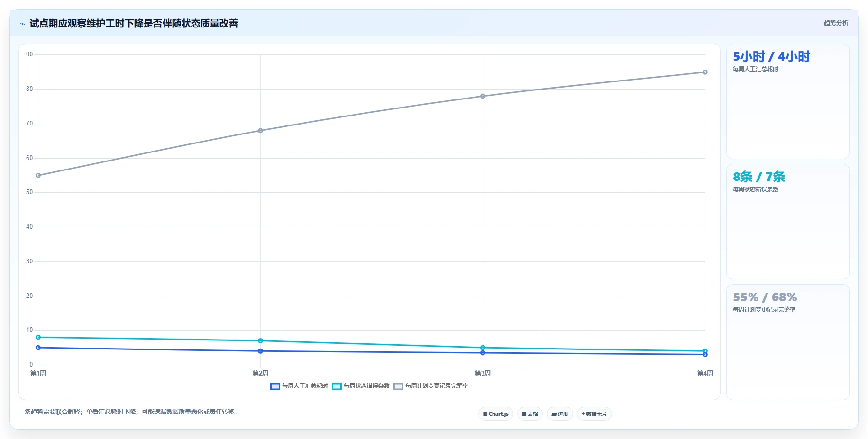Click the cyan error-count point at 第2周

pos(260,341)
